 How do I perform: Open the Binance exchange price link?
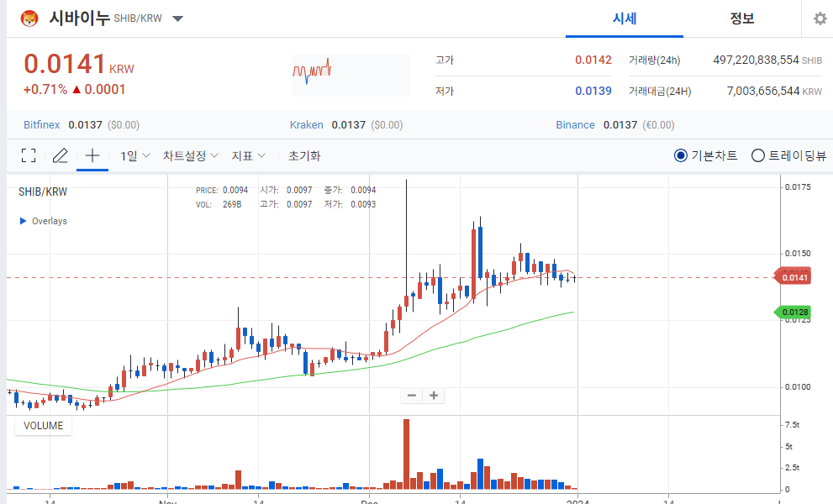(575, 124)
